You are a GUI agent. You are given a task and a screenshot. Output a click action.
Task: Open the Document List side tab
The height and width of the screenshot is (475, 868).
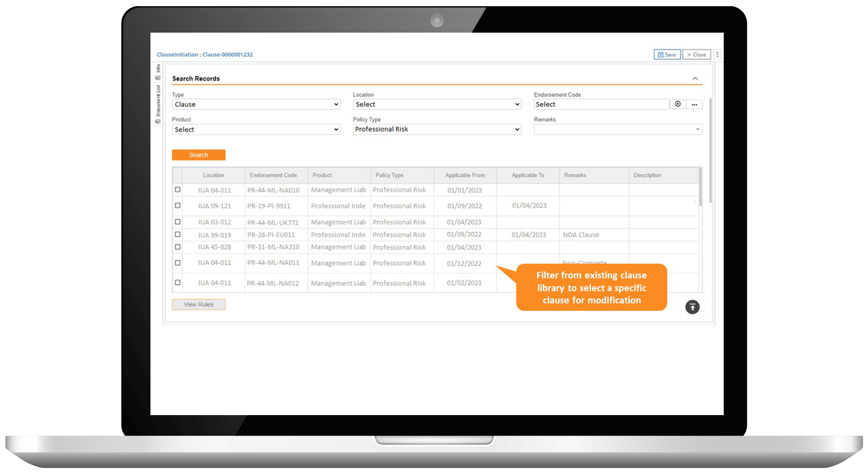click(x=158, y=104)
